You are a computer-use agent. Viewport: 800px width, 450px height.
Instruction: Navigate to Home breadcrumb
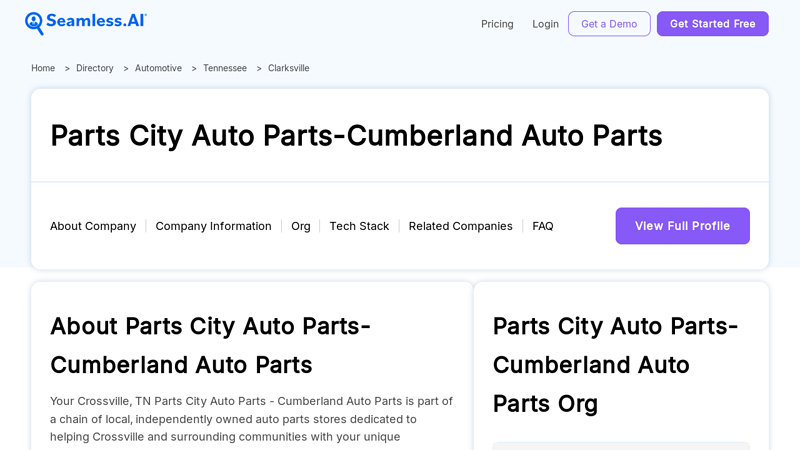[x=43, y=68]
